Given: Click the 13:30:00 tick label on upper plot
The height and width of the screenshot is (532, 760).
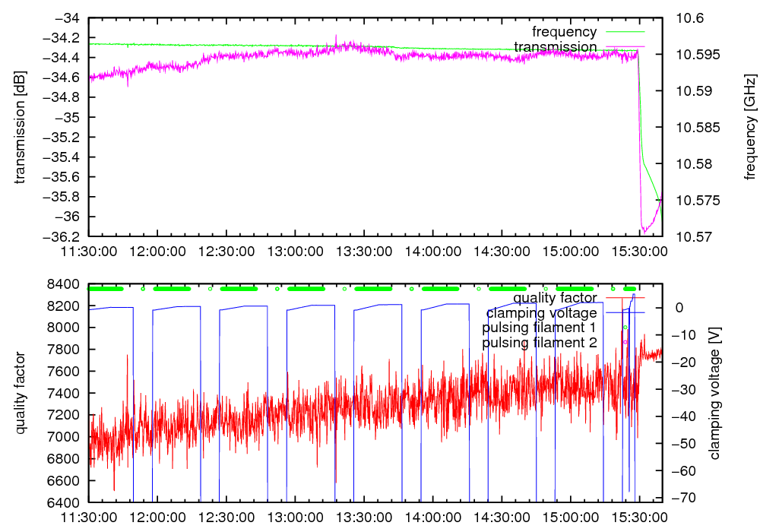Looking at the screenshot, I should coord(363,252).
